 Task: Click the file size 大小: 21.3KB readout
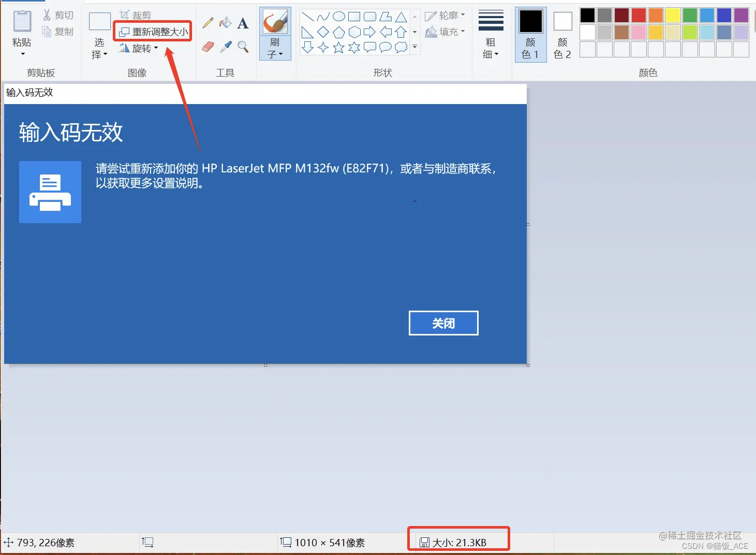coord(459,543)
